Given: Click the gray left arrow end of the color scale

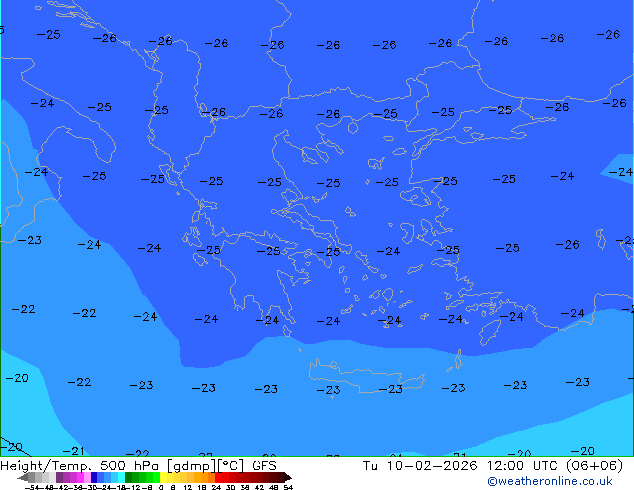Looking at the screenshot, I should [23, 477].
